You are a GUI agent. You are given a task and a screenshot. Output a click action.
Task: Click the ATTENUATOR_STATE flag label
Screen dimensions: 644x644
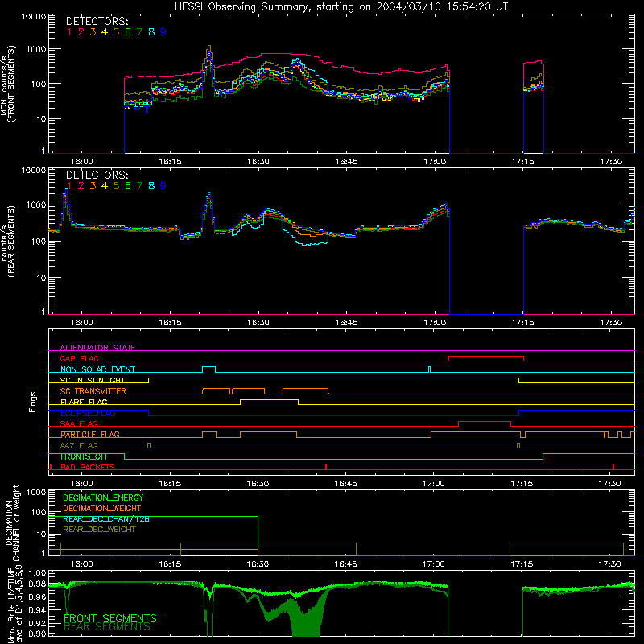point(97,348)
